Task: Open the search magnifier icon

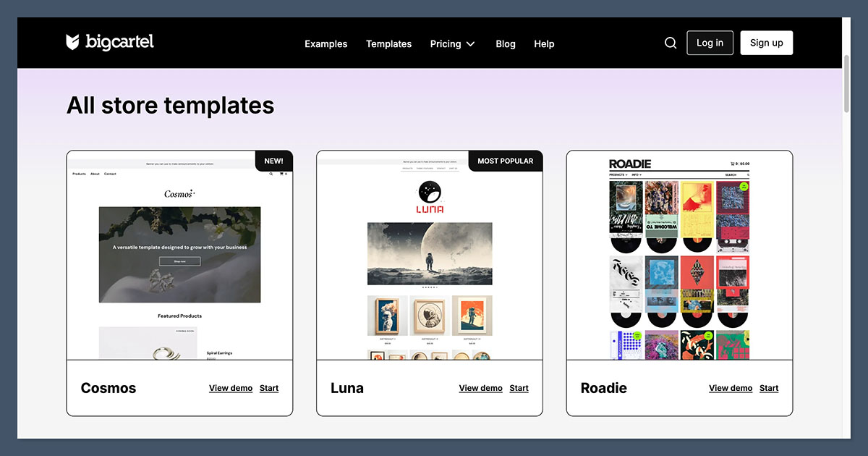Action: click(x=671, y=43)
